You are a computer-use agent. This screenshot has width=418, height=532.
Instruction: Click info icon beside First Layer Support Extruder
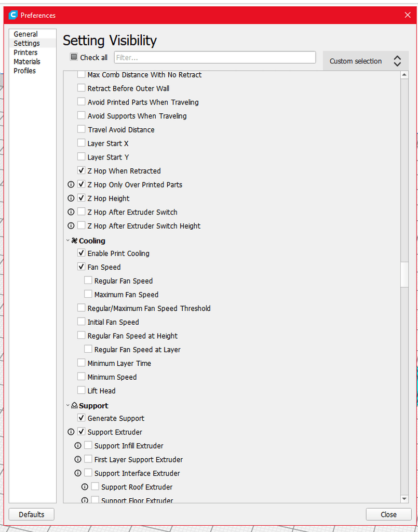[78, 459]
